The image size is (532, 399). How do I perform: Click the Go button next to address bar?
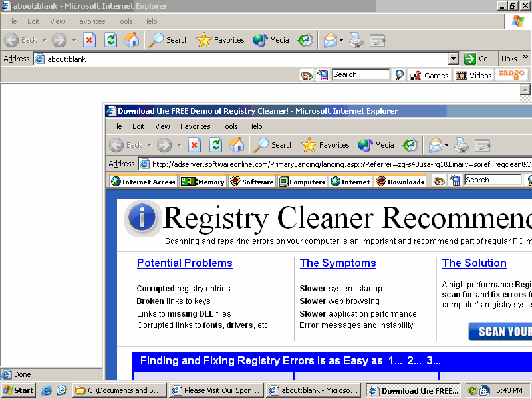[476, 59]
